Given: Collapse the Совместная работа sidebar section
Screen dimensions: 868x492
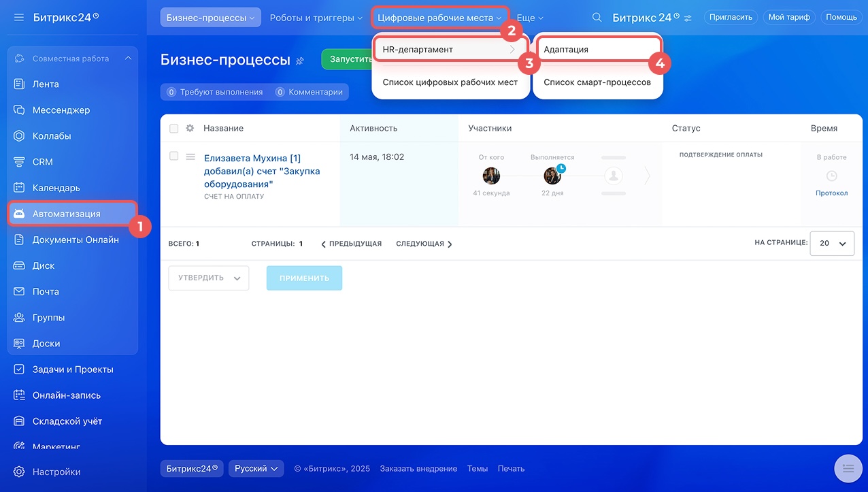Looking at the screenshot, I should pyautogui.click(x=128, y=59).
